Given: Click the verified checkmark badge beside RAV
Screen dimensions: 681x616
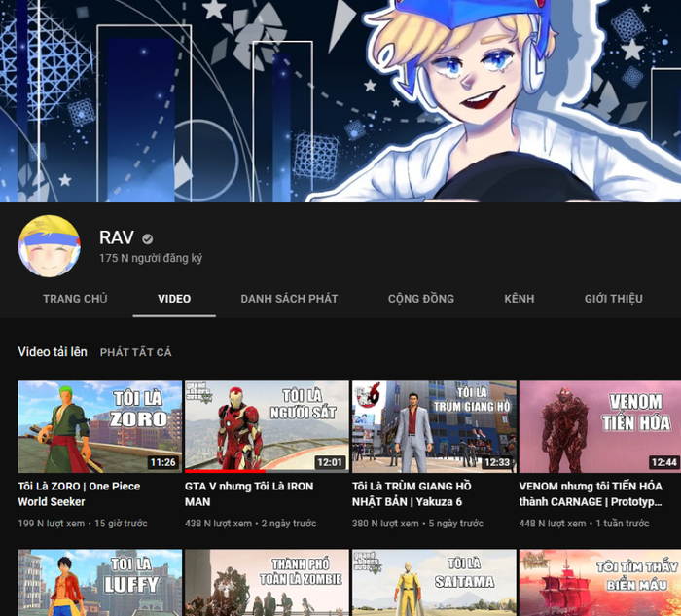Looking at the screenshot, I should [148, 238].
